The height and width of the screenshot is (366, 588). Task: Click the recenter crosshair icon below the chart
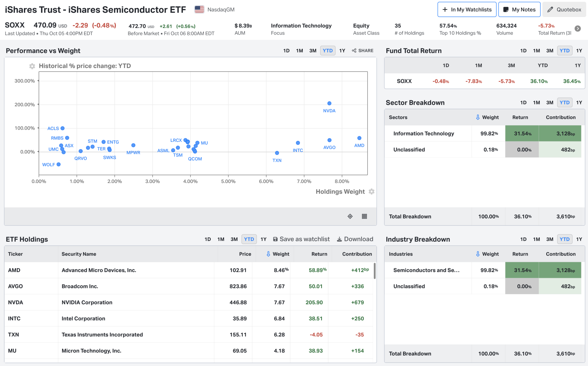350,216
